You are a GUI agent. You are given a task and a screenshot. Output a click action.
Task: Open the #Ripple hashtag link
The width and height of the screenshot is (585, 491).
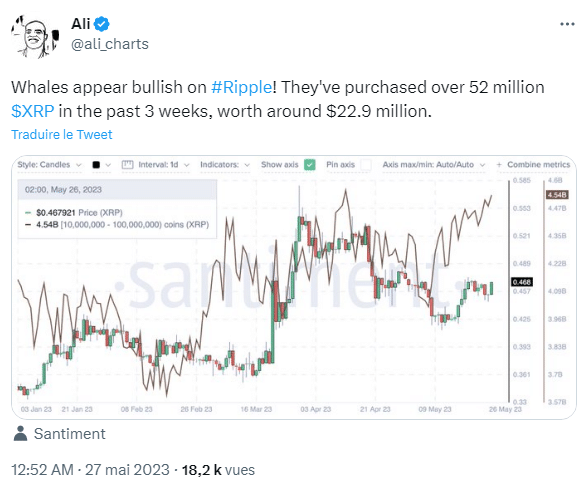[241, 87]
